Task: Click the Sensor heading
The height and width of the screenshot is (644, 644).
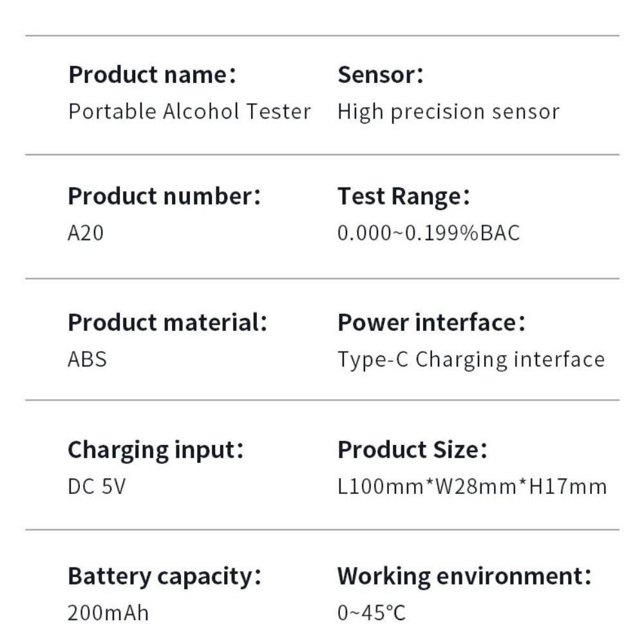Action: 381,75
